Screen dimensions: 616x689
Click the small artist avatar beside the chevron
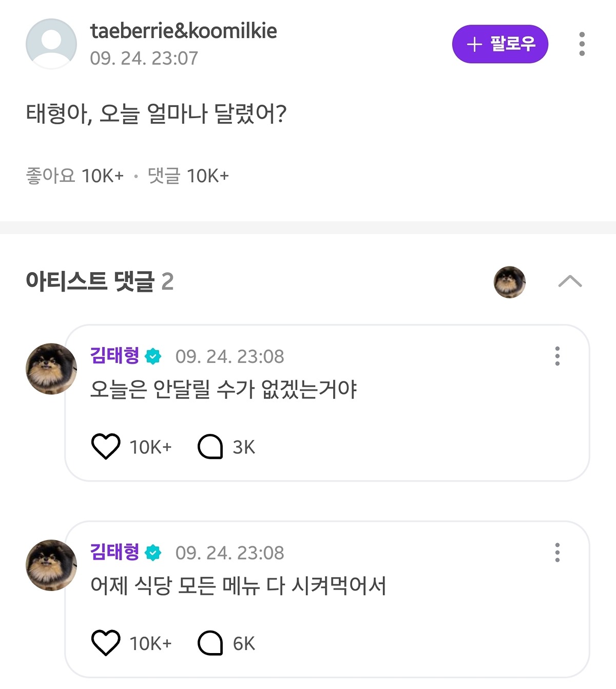[x=509, y=282]
